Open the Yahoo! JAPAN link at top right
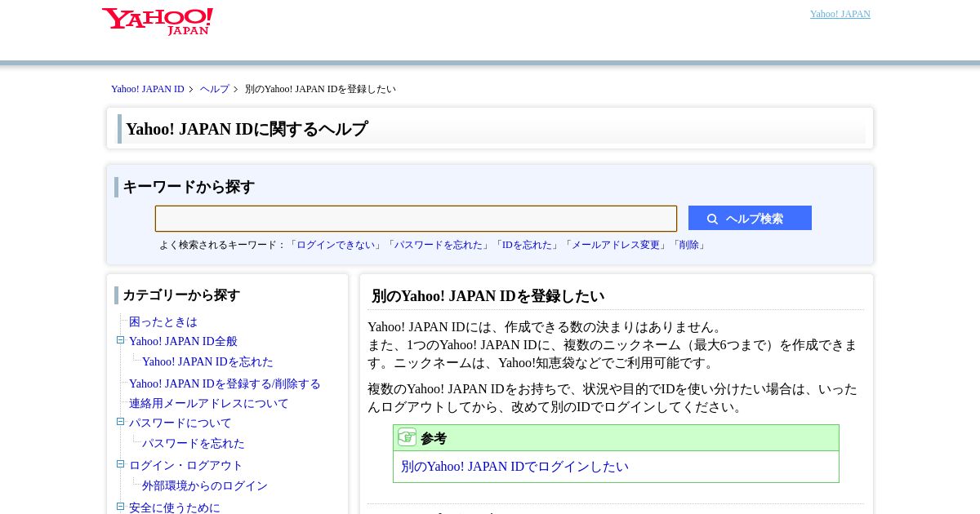This screenshot has width=980, height=514. [x=840, y=14]
